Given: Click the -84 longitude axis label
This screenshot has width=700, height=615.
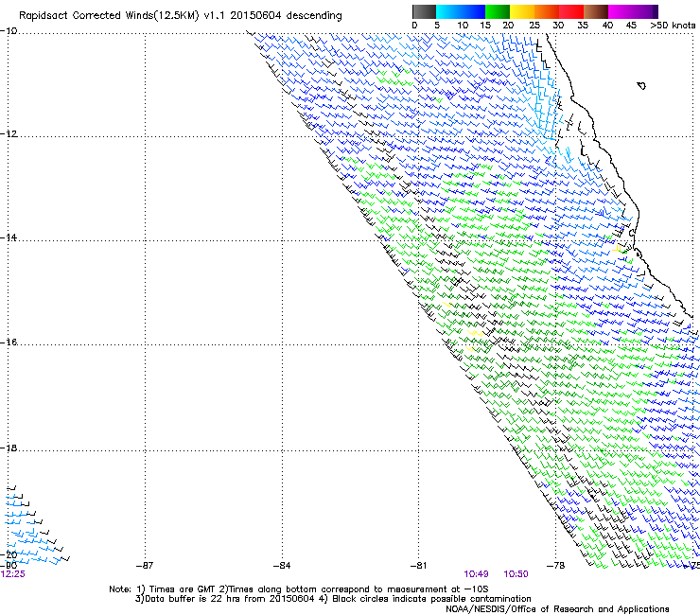Looking at the screenshot, I should [x=282, y=566].
